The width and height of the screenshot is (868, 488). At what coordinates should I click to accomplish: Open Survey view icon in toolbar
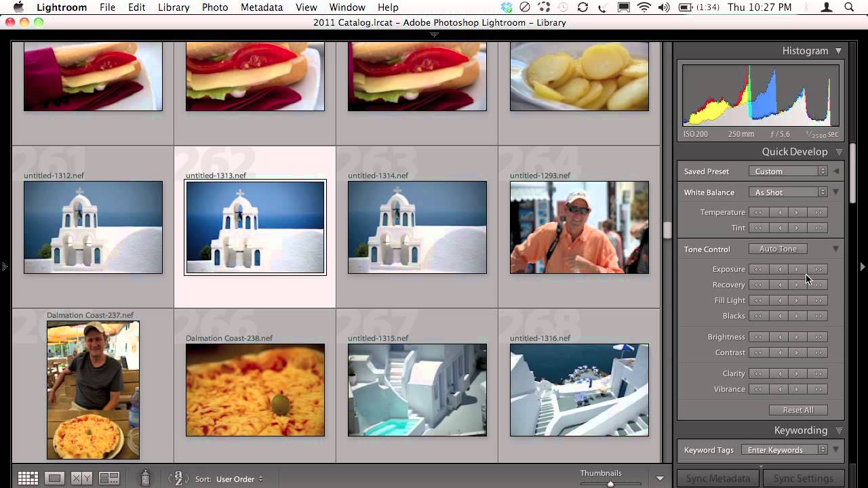[x=109, y=479]
